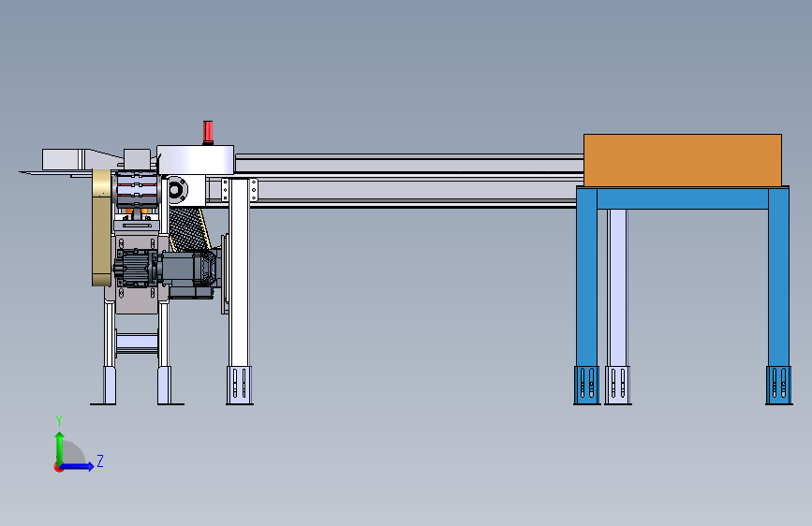Select the tan belt guard cover
Viewport: 812px width, 526px height.
pyautogui.click(x=102, y=227)
